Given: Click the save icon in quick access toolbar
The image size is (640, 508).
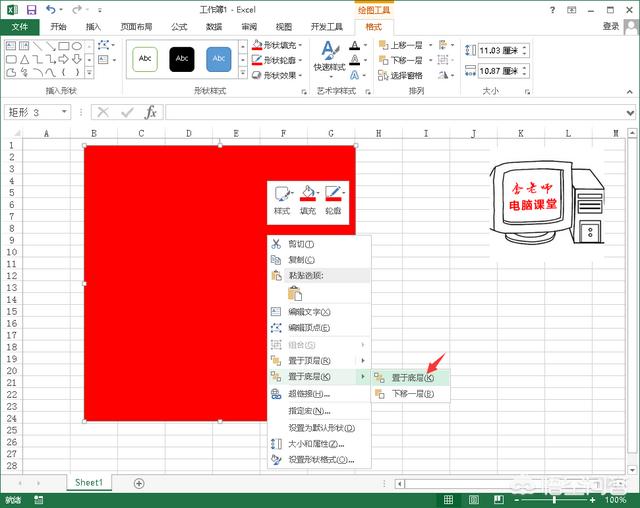Looking at the screenshot, I should coord(31,10).
